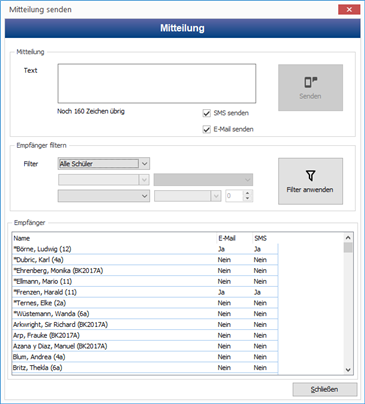Increase the numeric filter value stepper
The image size is (365, 404).
[x=247, y=193]
